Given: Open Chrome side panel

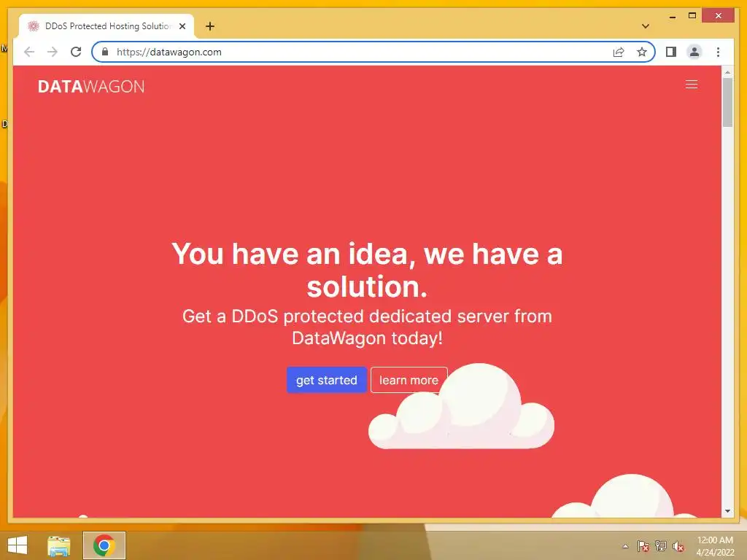Looking at the screenshot, I should [671, 52].
